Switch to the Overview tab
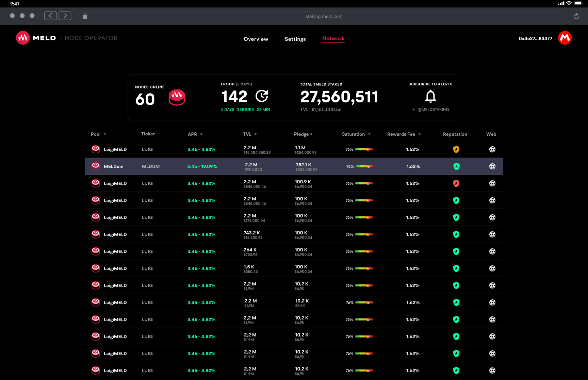The height and width of the screenshot is (380, 588). [x=256, y=39]
